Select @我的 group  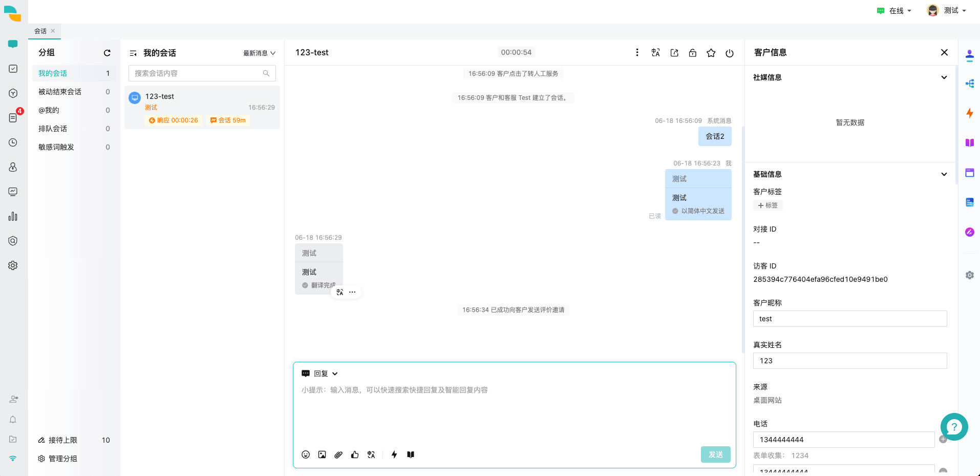(x=74, y=110)
